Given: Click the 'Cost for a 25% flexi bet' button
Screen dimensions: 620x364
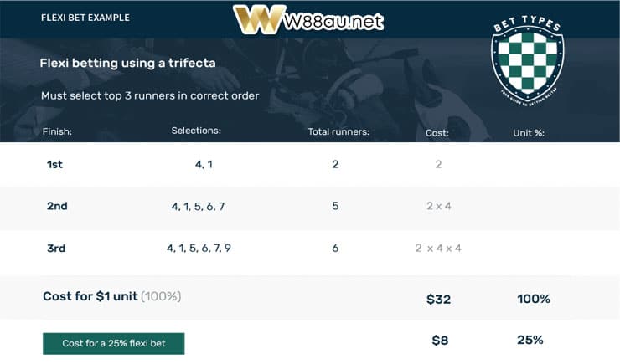Looking at the screenshot, I should [113, 343].
